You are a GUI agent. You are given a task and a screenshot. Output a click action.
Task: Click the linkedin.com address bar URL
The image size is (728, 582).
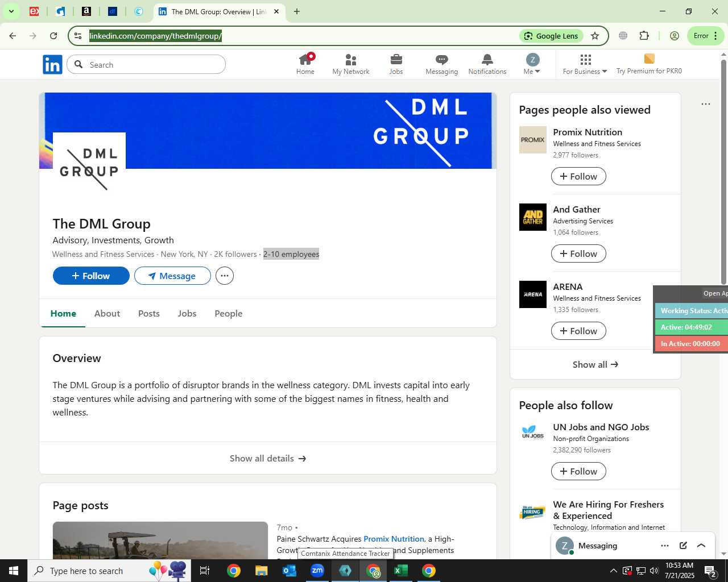click(155, 36)
